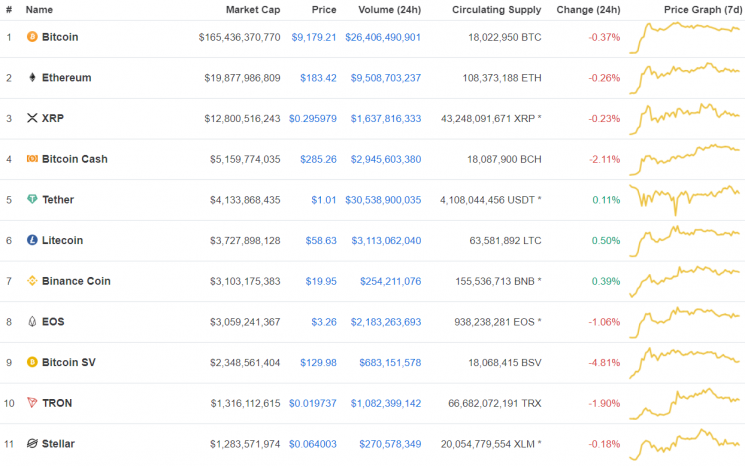Click the Bitcoin coin logo icon
Viewport: 745px width, 466px height.
[x=32, y=37]
